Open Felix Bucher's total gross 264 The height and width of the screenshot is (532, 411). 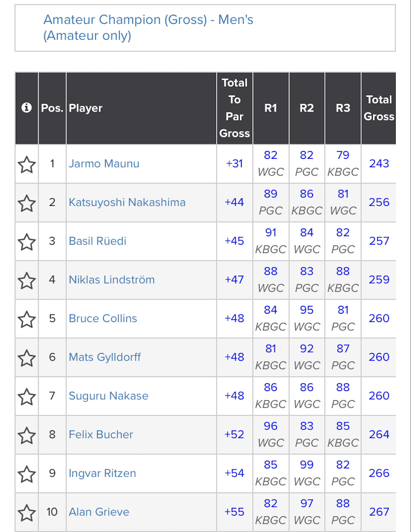point(379,434)
